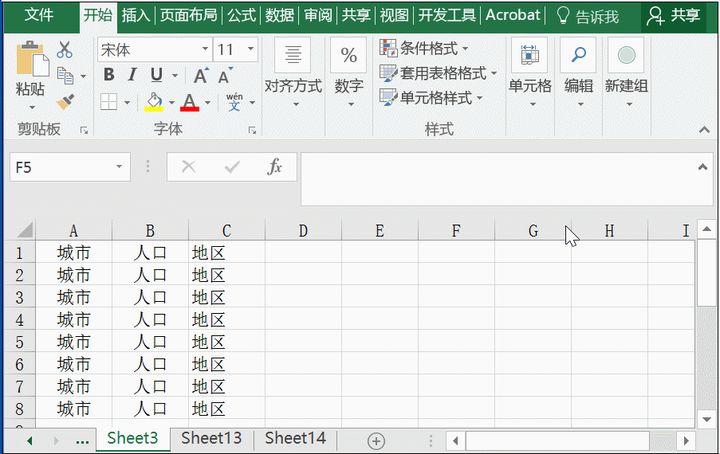720x454 pixels.
Task: Click the Format Painter brush icon
Action: coord(65,102)
